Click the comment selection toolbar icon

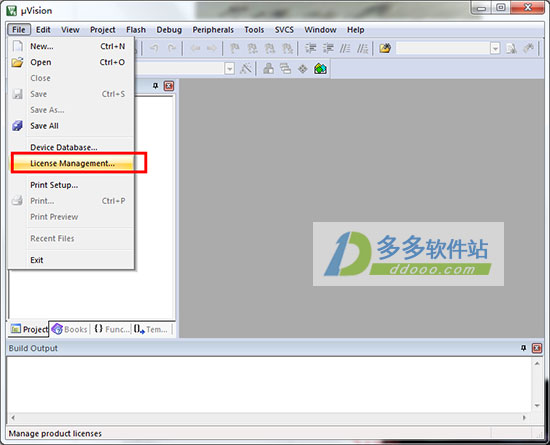pyautogui.click(x=345, y=48)
